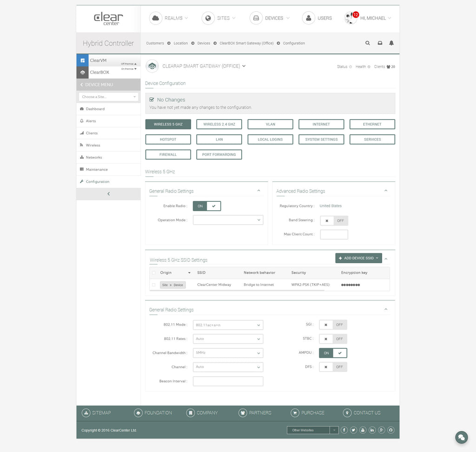
Task: Switch to the Internet tab
Action: click(321, 124)
